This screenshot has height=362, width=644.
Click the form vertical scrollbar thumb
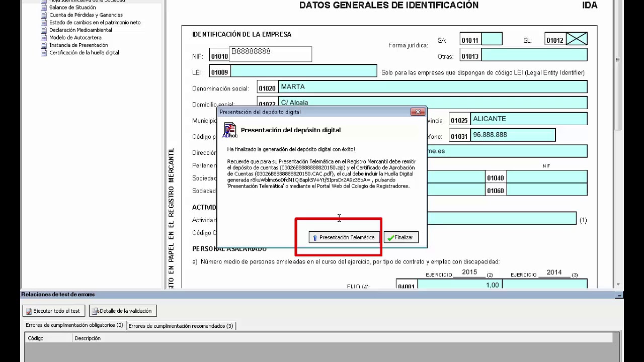618,65
